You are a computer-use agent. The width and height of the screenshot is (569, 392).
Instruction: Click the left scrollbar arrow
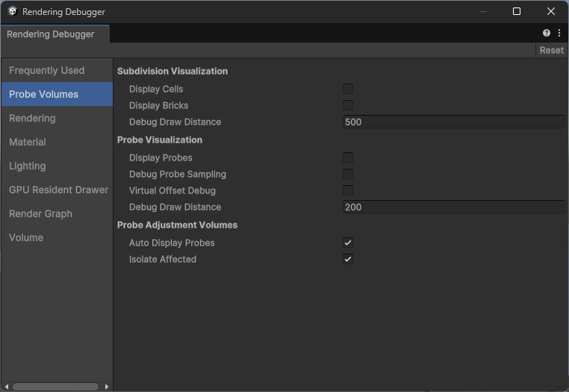7,387
